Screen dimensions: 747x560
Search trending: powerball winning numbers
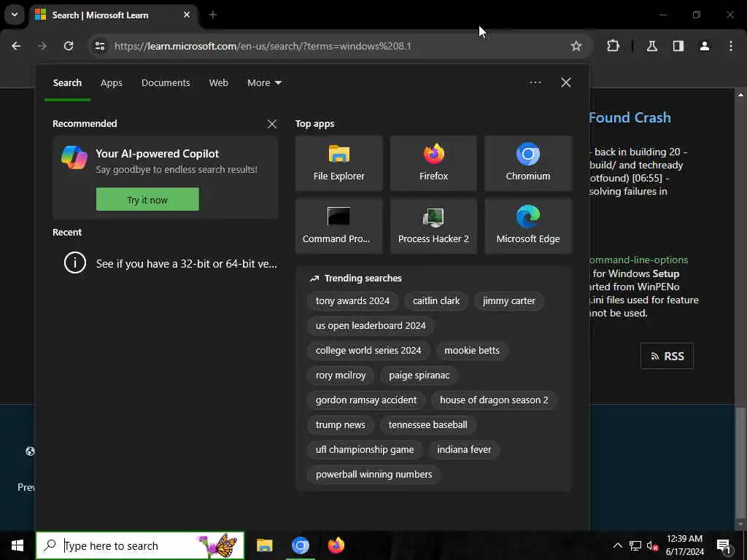coord(373,474)
